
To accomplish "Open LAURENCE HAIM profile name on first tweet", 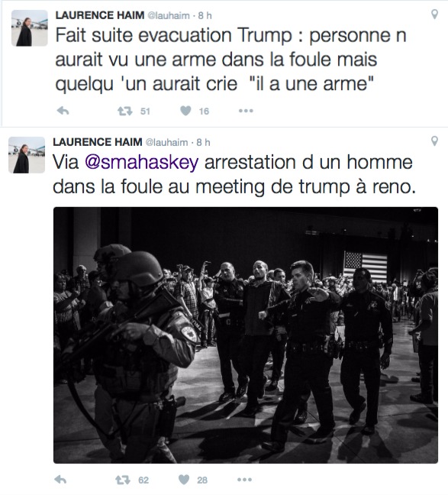I will click(x=100, y=15).
